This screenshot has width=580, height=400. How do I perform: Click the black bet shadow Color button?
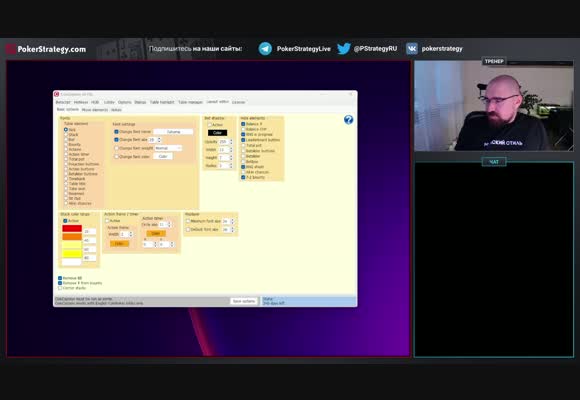click(x=218, y=133)
